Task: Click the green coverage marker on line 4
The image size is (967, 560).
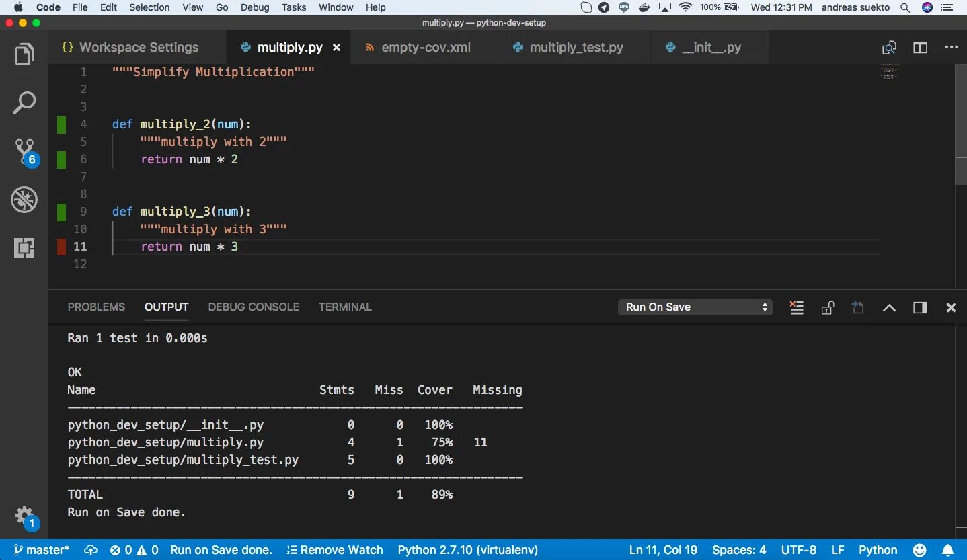Action: click(x=61, y=124)
